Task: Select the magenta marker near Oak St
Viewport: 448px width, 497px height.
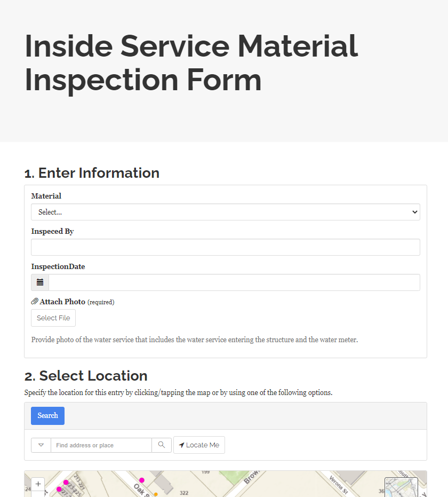Action: [142, 480]
